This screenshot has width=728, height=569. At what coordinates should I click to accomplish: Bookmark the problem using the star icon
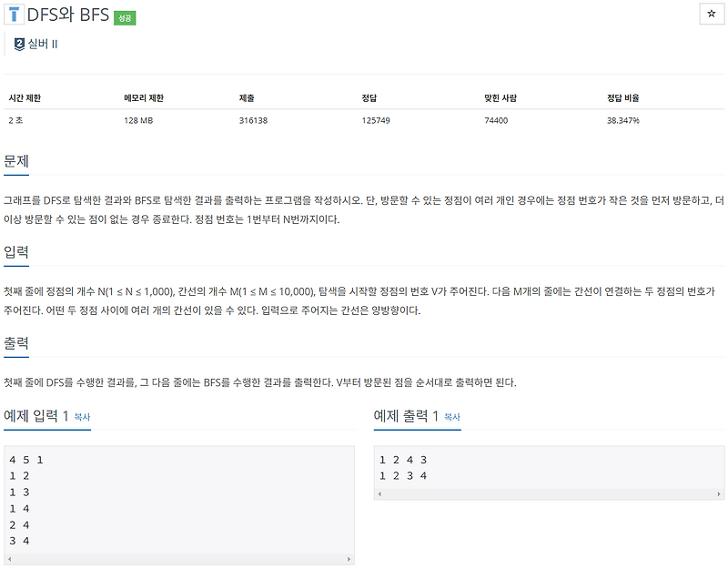[x=712, y=13]
